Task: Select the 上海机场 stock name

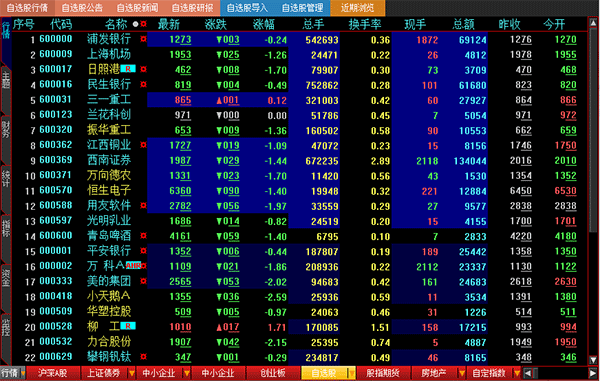Action: tap(109, 54)
